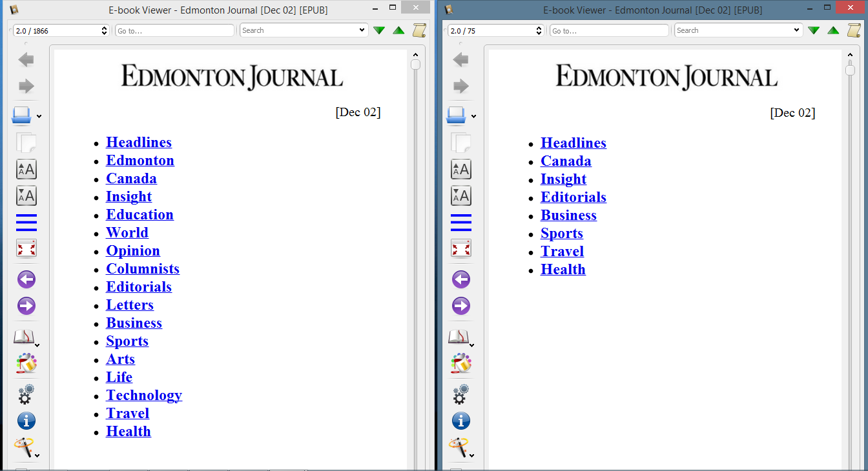
Task: Open Insight link in right viewer
Action: [x=563, y=179]
